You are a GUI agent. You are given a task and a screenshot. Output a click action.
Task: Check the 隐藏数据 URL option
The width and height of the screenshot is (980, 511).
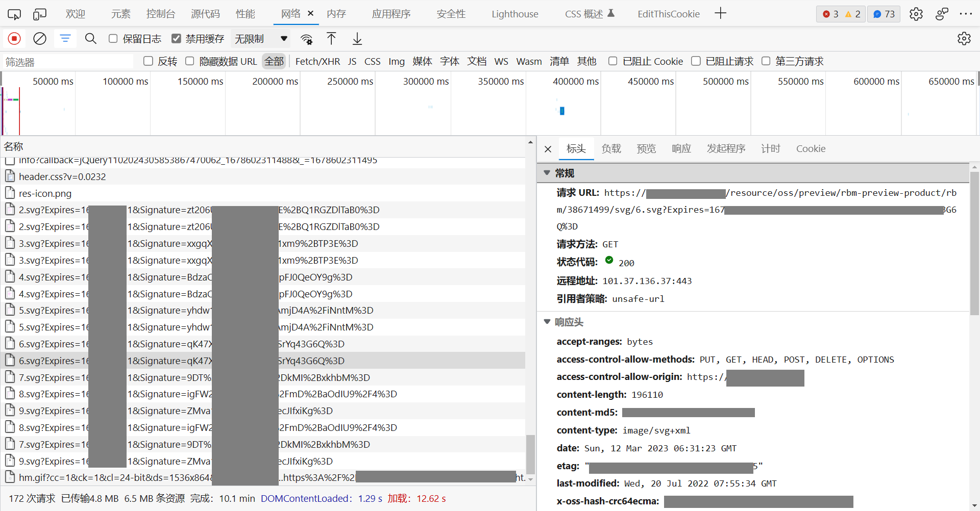tap(190, 61)
